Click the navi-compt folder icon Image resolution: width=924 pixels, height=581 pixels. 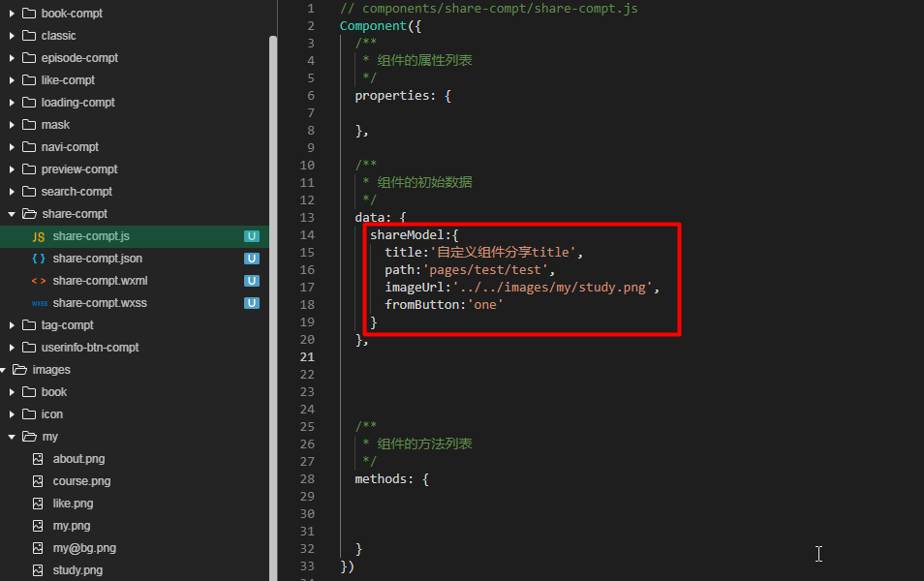coord(29,147)
